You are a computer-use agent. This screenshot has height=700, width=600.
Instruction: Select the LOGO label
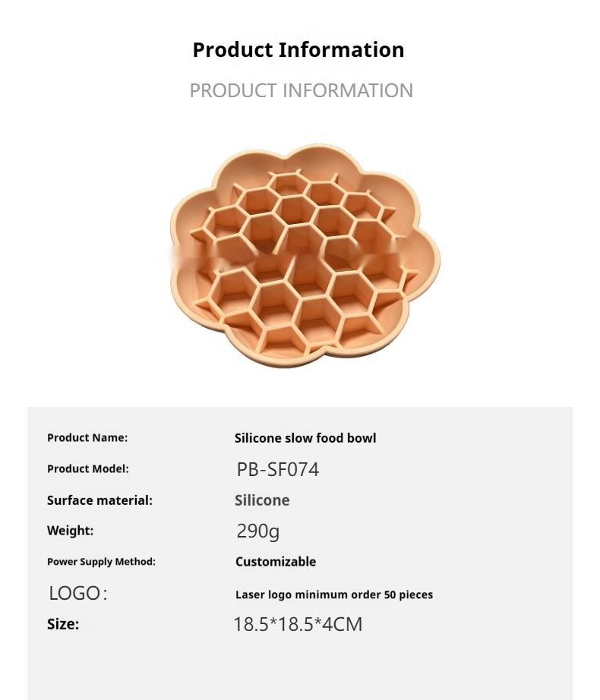tap(77, 594)
